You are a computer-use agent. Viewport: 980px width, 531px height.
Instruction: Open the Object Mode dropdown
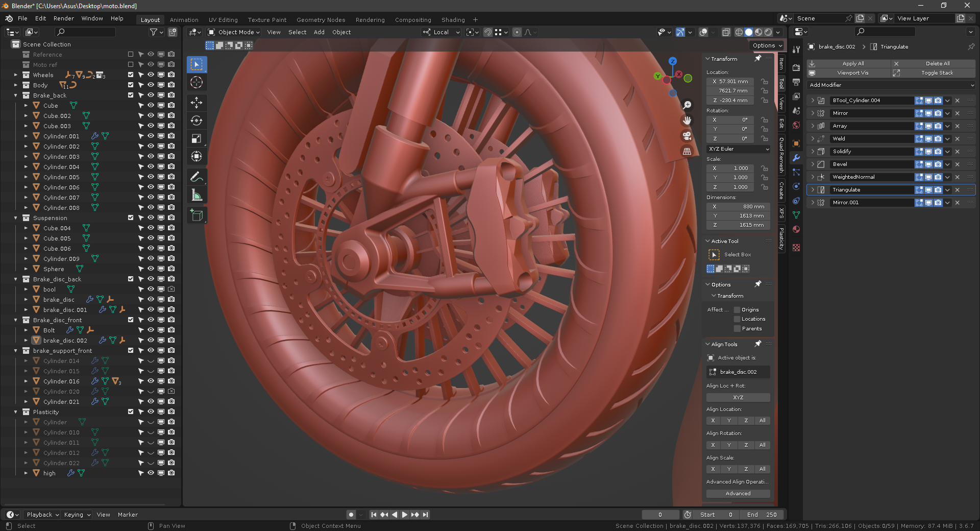pos(234,32)
